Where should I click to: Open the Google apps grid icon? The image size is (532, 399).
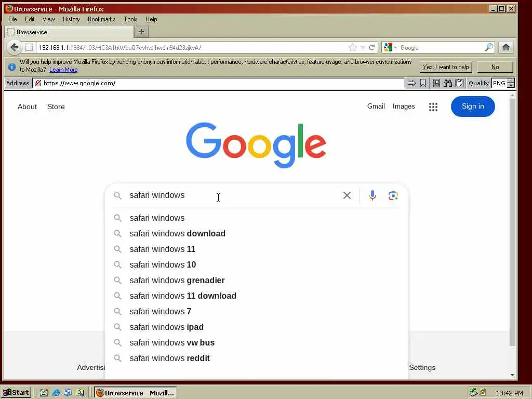433,107
